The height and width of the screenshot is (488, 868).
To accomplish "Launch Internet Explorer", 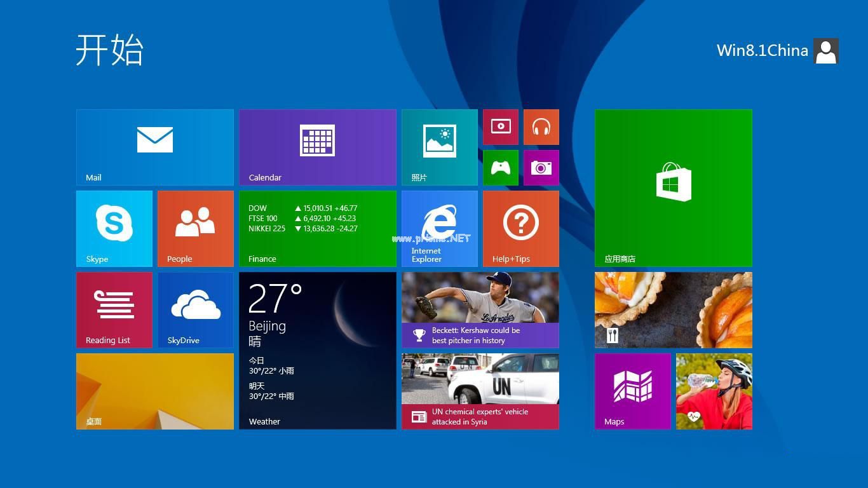I will [x=439, y=228].
